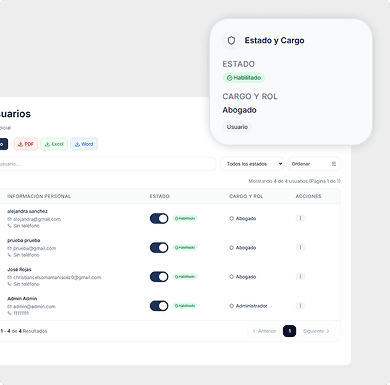Click Habilitado badge in prueba prueba row
This screenshot has height=385, width=390.
[x=185, y=248]
